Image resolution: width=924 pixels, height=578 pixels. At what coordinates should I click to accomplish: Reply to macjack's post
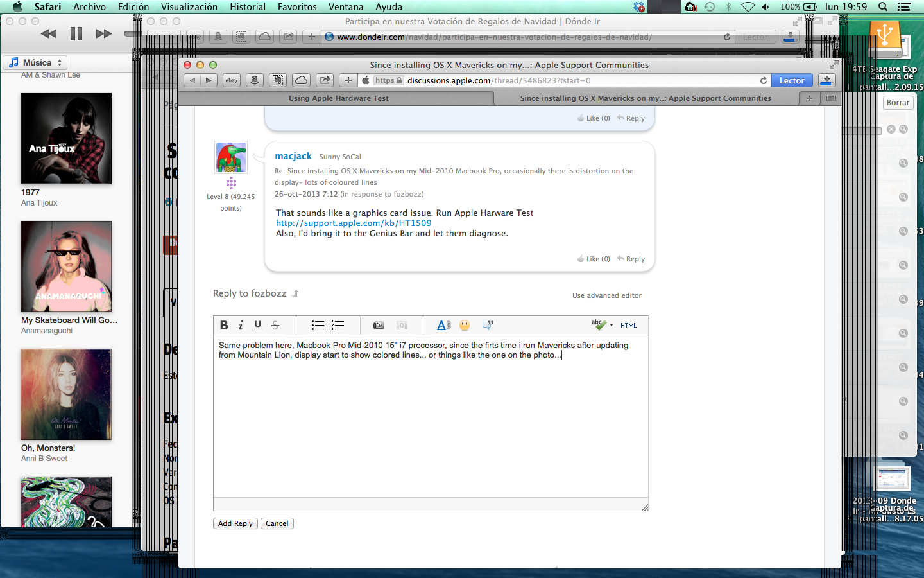[x=631, y=259]
